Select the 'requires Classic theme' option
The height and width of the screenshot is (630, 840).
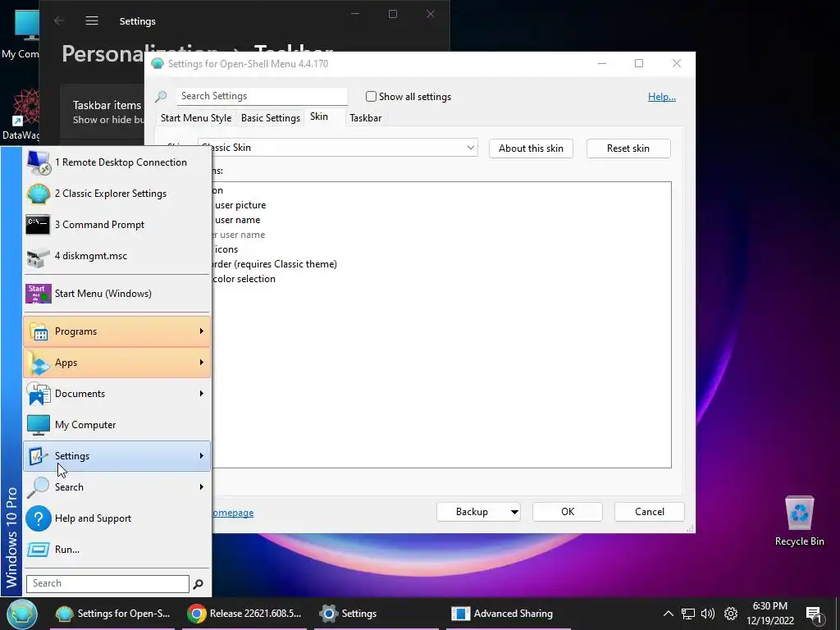point(276,264)
